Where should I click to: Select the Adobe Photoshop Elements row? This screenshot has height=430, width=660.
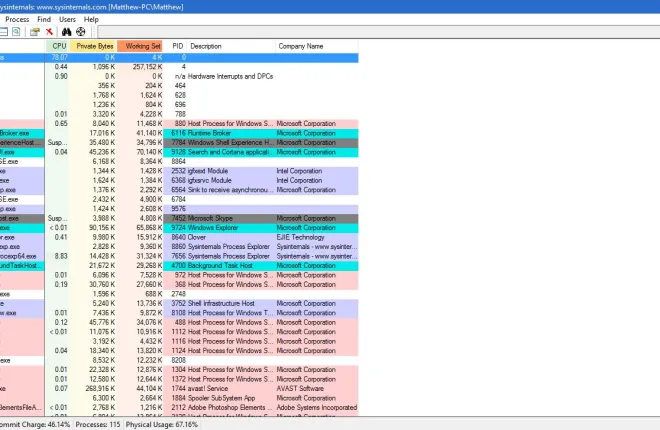pyautogui.click(x=179, y=408)
